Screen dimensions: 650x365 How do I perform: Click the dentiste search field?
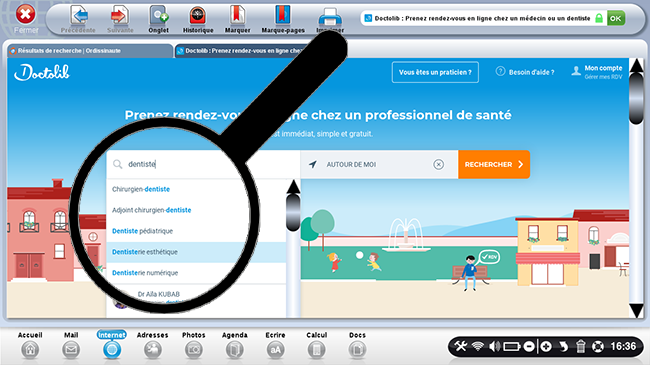(x=203, y=164)
